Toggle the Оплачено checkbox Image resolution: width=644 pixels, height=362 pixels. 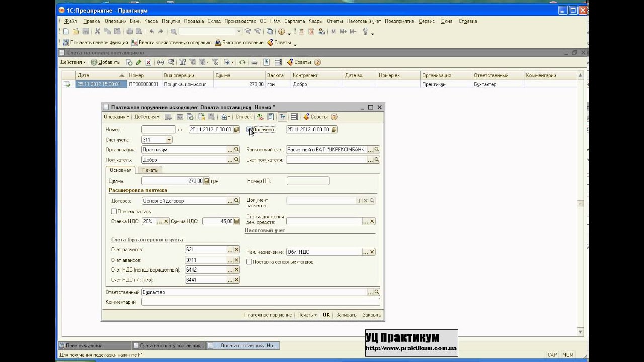249,130
